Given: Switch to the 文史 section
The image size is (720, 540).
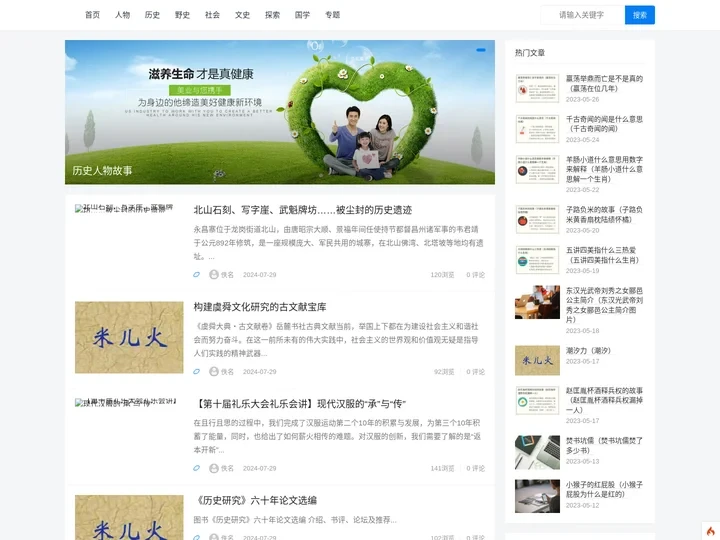Looking at the screenshot, I should 242,15.
